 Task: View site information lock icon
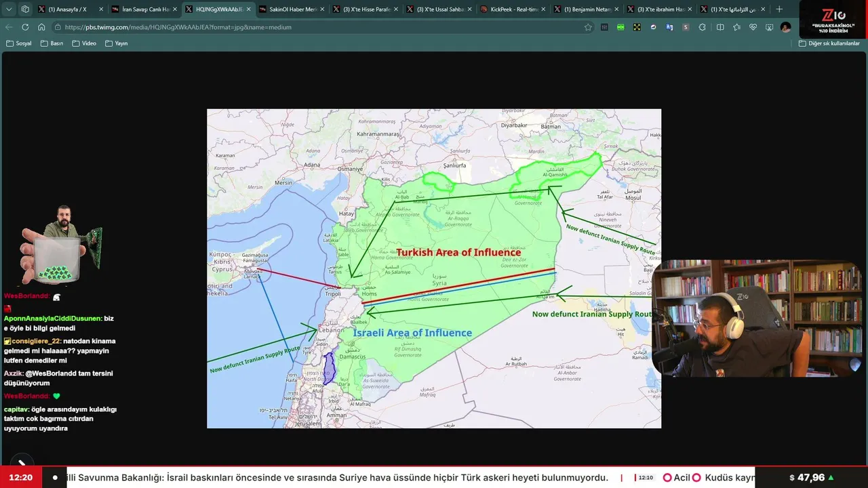pyautogui.click(x=58, y=27)
